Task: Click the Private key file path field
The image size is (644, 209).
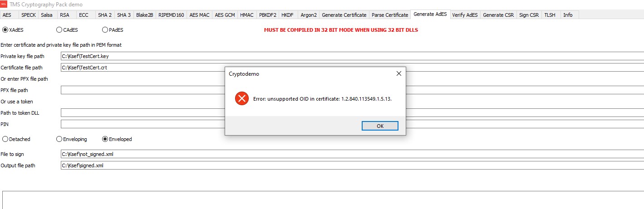Action: click(x=141, y=56)
